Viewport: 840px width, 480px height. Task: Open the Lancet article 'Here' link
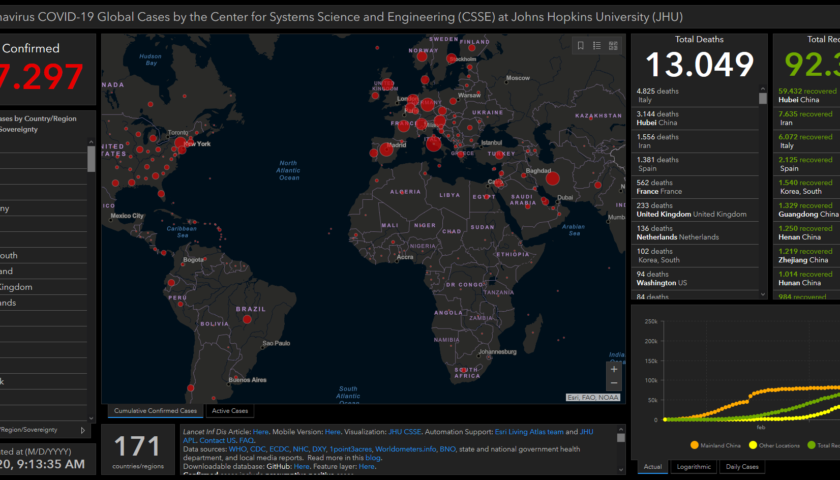tap(260, 432)
